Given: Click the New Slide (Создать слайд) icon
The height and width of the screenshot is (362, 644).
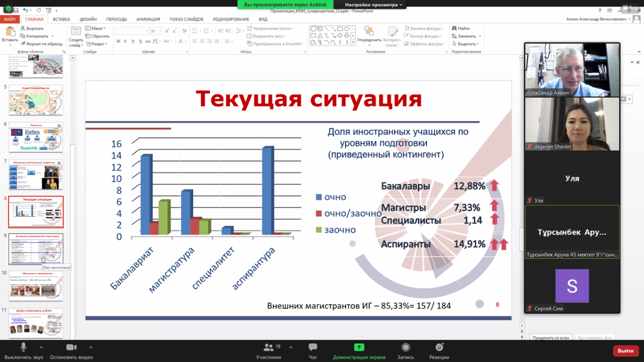Looking at the screenshot, I should click(76, 31).
